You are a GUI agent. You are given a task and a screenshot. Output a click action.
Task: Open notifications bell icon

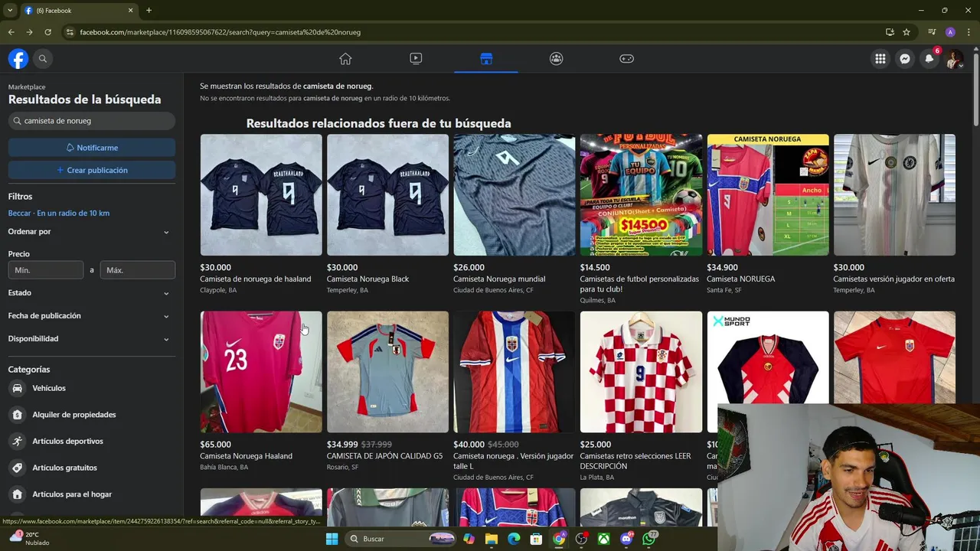929,58
